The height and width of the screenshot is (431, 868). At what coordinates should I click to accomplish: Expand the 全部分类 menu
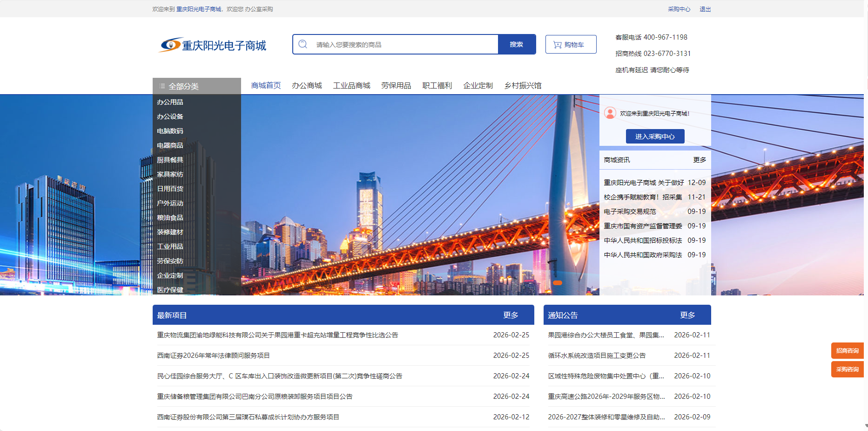[x=183, y=86]
